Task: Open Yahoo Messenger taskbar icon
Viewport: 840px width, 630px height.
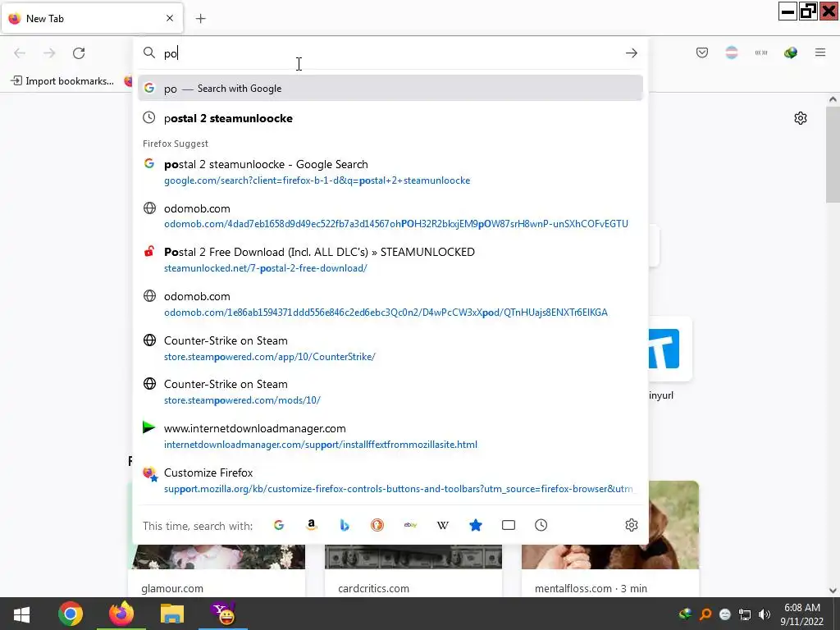Action: 223,614
